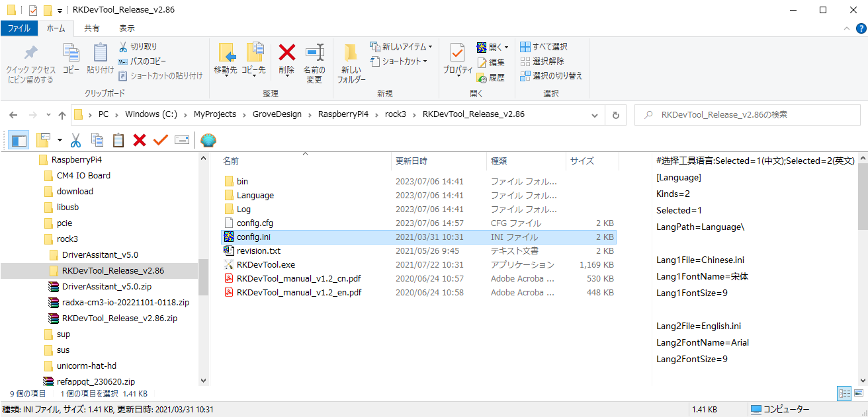Click ショートカットの貼り付け in the ribbon
Viewport: 868px width, 417px height.
pyautogui.click(x=161, y=76)
